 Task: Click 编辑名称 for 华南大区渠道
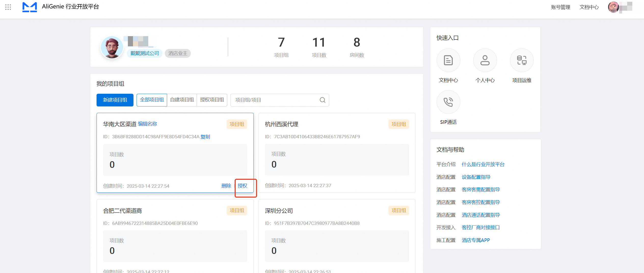coord(147,124)
